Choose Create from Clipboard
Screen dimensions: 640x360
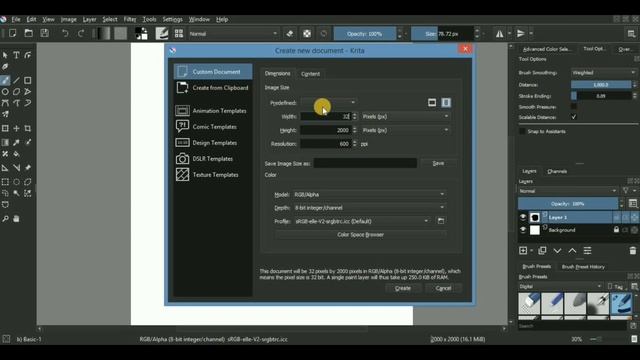(x=212, y=88)
